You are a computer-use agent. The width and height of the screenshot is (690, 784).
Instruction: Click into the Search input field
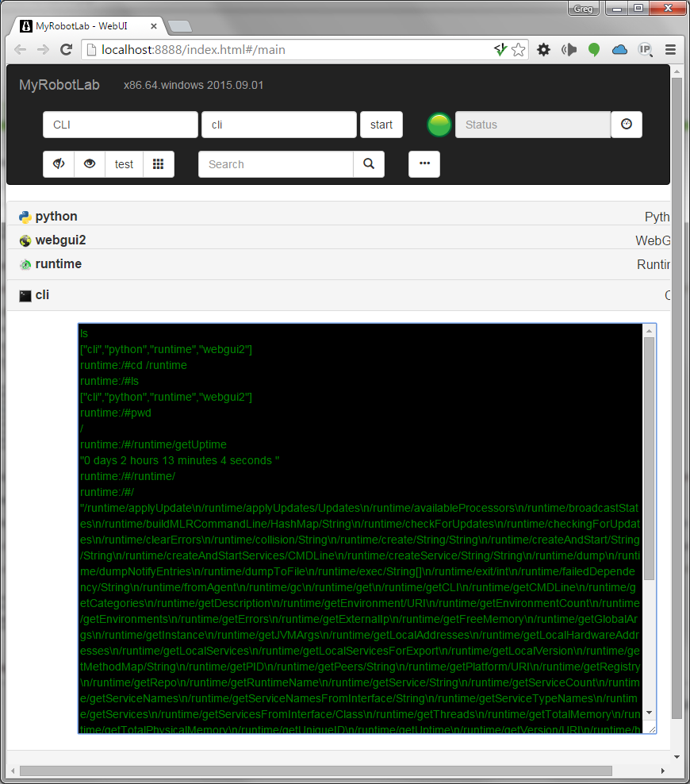(x=276, y=164)
